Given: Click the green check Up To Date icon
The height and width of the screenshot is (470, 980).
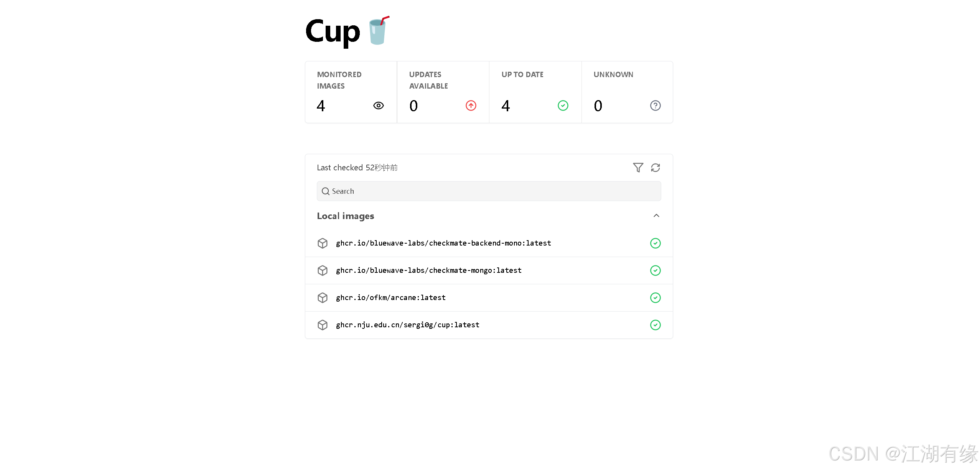Looking at the screenshot, I should click(x=563, y=106).
